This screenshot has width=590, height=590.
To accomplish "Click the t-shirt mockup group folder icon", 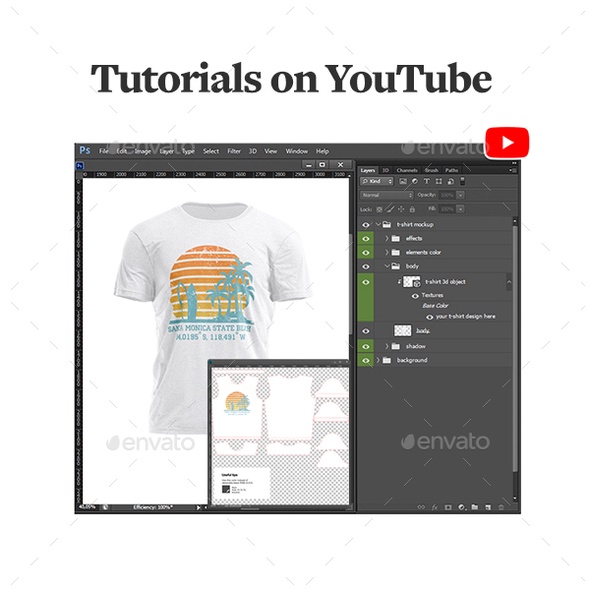I will pyautogui.click(x=386, y=225).
